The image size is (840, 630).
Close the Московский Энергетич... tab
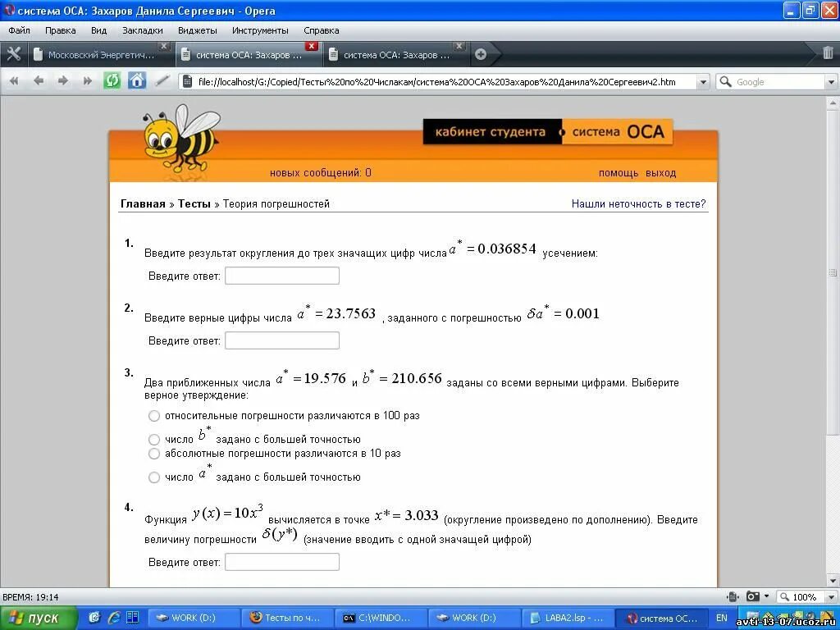(164, 46)
